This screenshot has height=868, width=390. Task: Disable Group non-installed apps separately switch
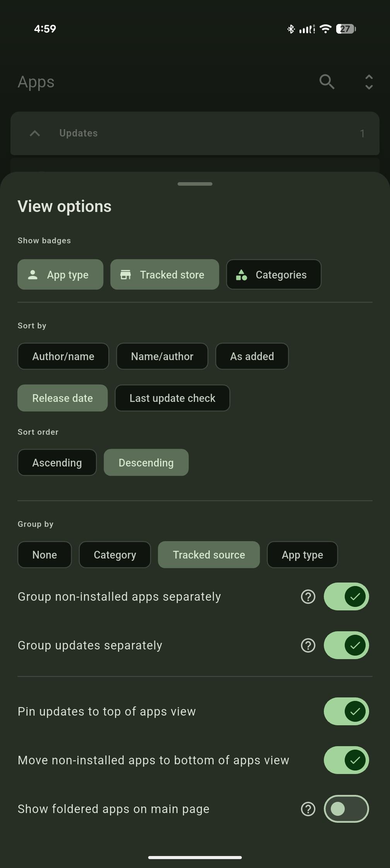(346, 596)
